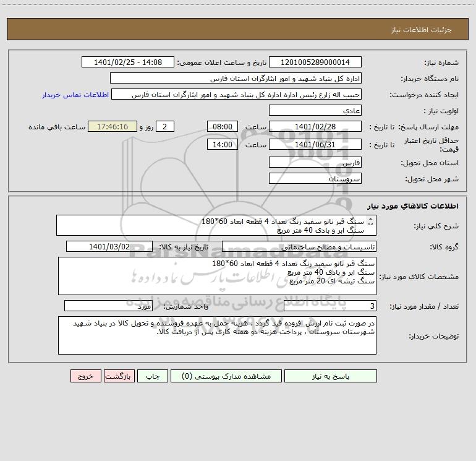The width and height of the screenshot is (476, 461).
Task: Click the delivery city field سروستان
Action: point(315,178)
